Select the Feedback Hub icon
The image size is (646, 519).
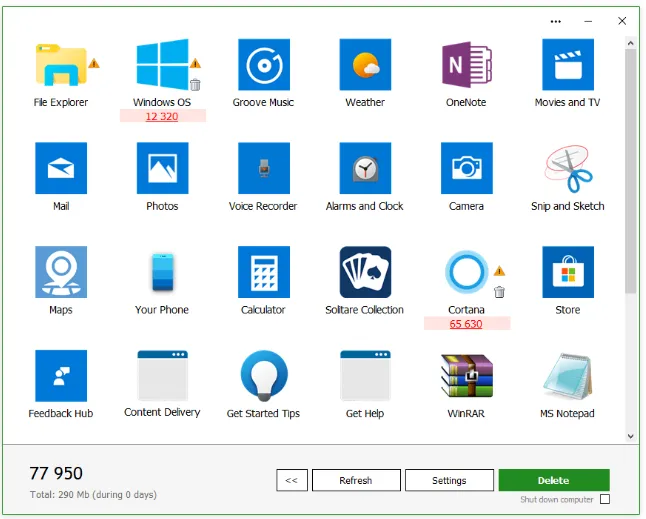(x=61, y=376)
